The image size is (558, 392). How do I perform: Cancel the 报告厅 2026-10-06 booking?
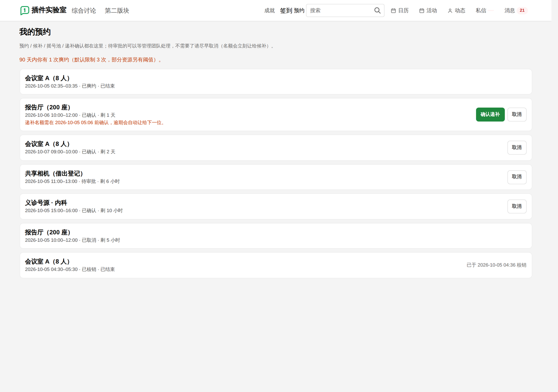pos(517,115)
